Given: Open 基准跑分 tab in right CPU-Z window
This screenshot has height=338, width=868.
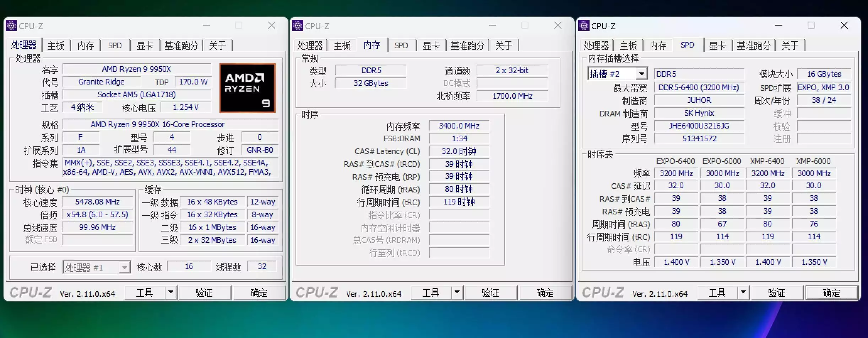Looking at the screenshot, I should tap(754, 45).
